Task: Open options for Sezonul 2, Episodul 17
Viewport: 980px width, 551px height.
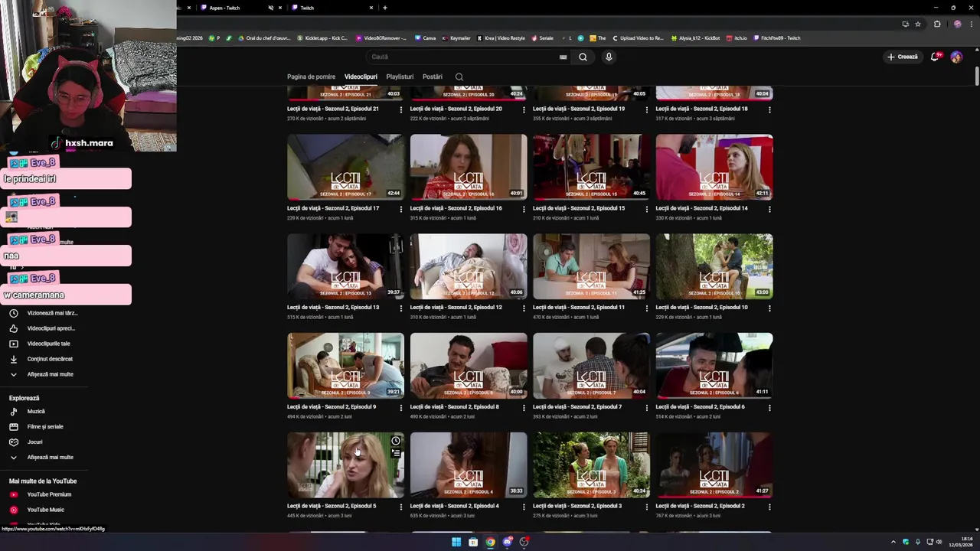Action: [x=400, y=209]
